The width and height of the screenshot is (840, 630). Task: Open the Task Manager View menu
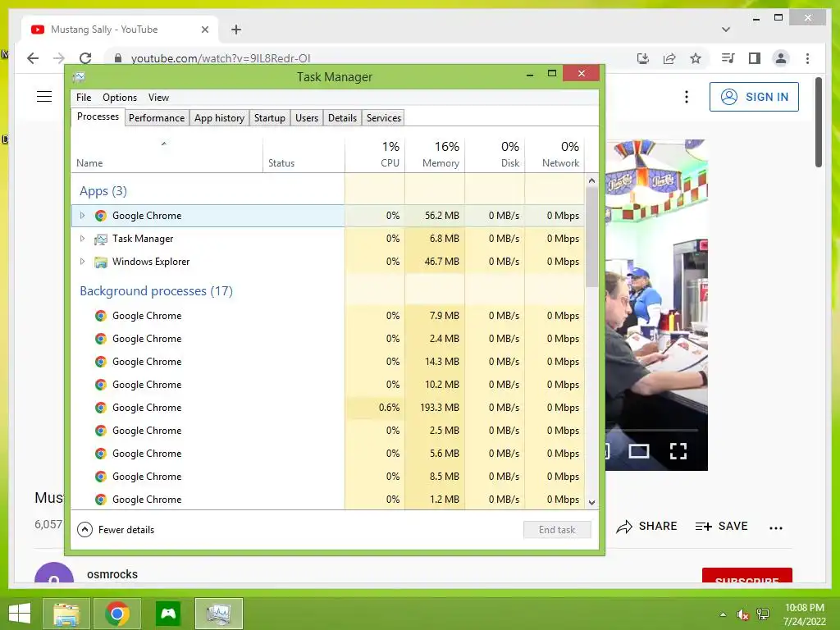pos(158,98)
